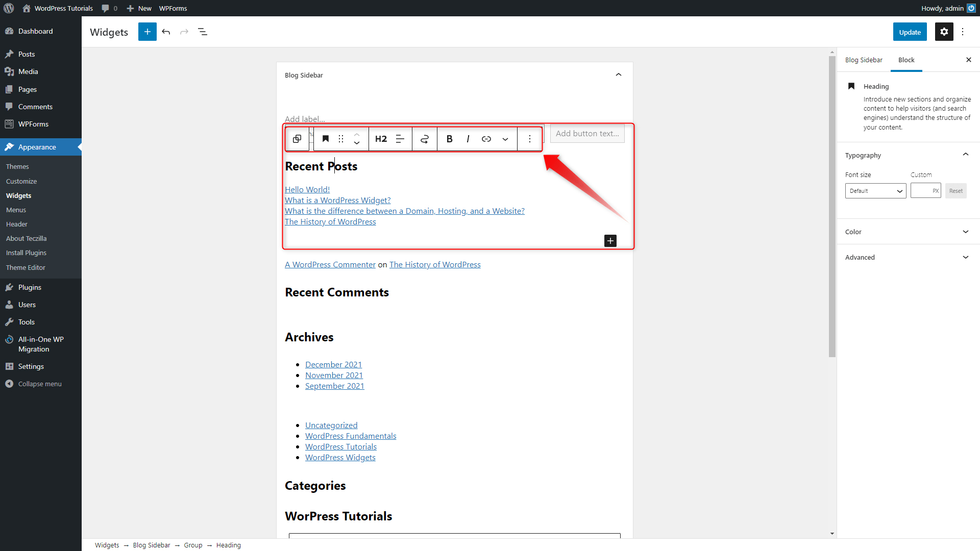Redo the last undone change
This screenshot has height=551, width=980.
(184, 32)
